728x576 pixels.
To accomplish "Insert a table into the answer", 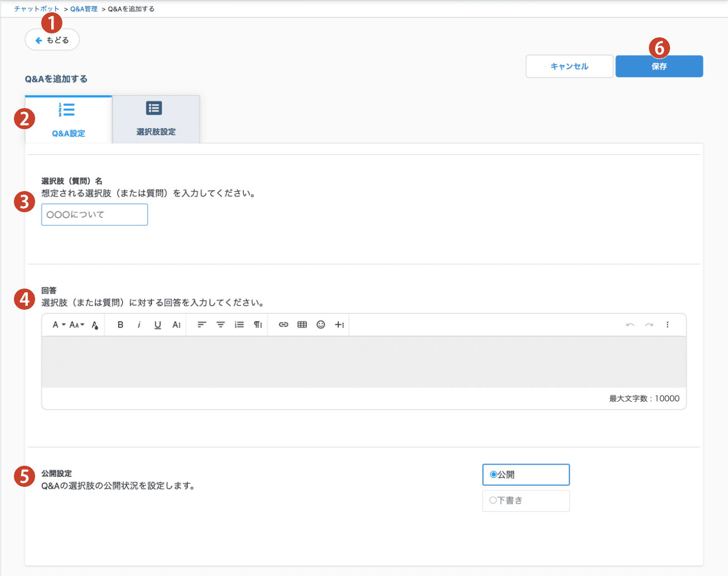I will [x=302, y=325].
